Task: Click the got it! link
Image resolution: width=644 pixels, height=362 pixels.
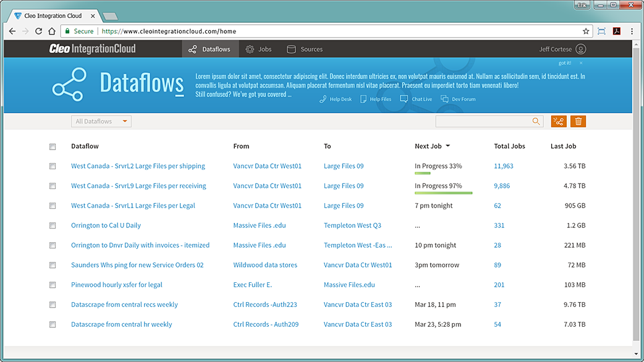Action: pyautogui.click(x=565, y=63)
